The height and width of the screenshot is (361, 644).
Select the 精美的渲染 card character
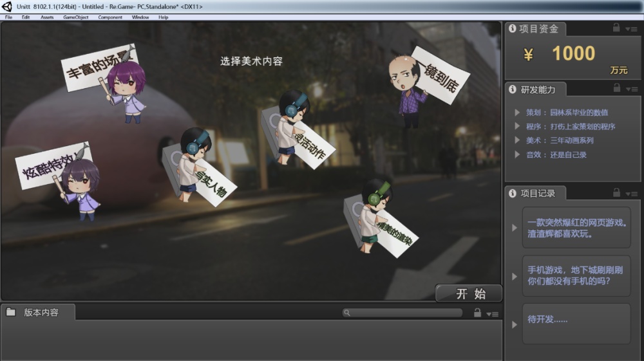click(380, 217)
